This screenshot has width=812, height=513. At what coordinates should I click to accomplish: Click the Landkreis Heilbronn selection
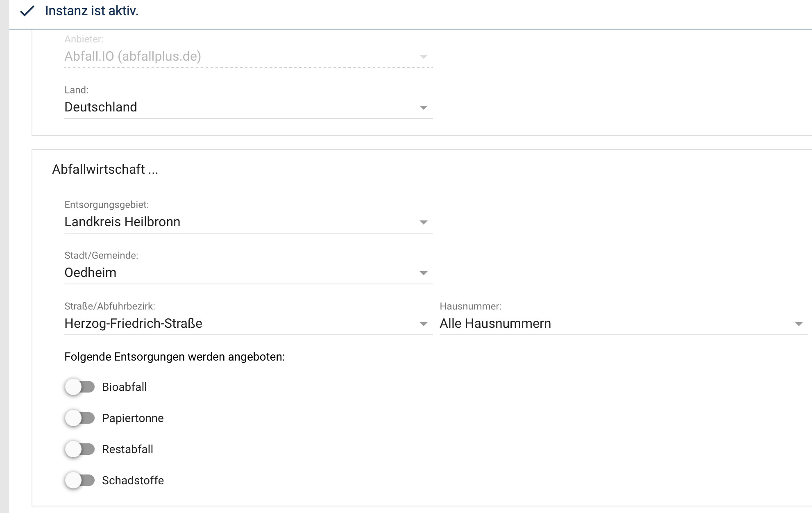tap(122, 222)
